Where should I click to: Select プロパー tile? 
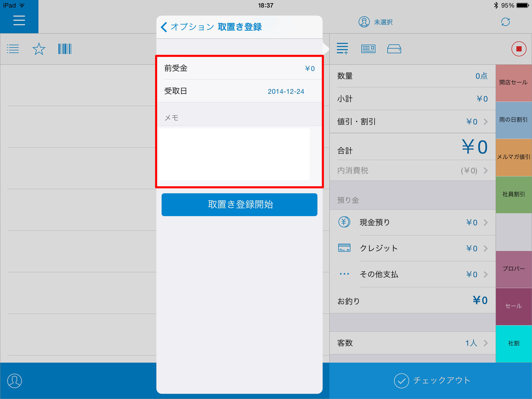coord(514,269)
